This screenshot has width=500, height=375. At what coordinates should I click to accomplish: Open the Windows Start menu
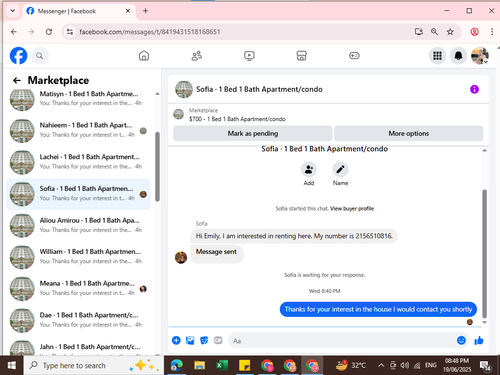click(x=12, y=366)
